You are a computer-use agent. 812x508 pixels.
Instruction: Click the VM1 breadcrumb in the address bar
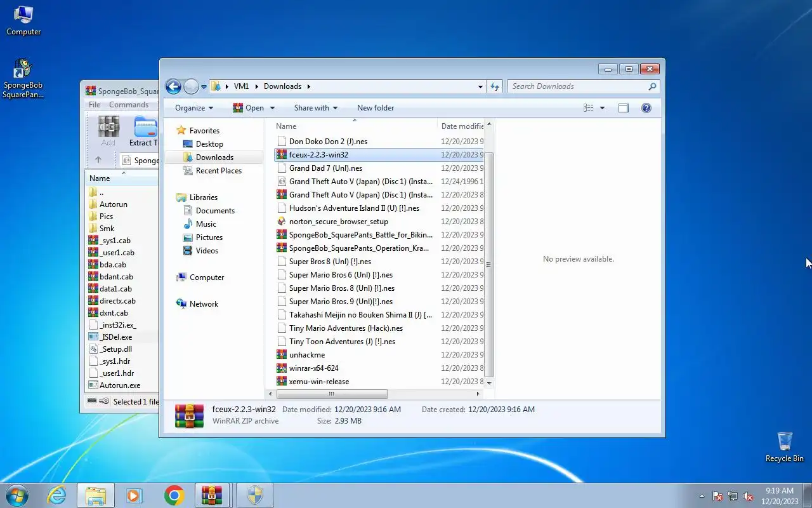point(241,86)
